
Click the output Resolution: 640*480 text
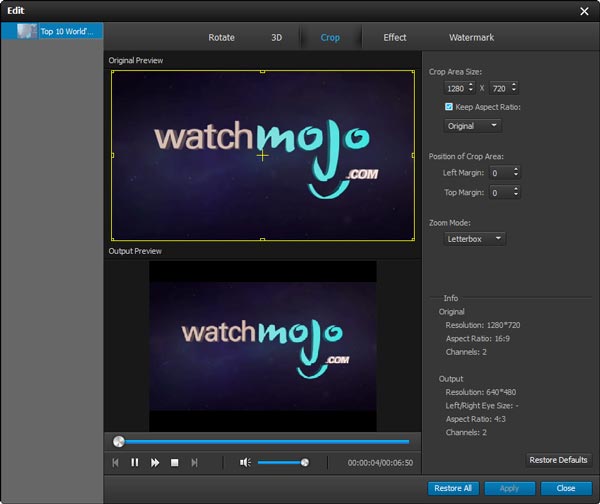(x=481, y=392)
